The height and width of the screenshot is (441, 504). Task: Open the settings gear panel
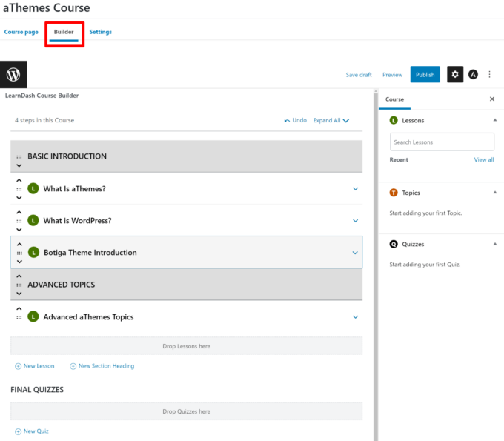[455, 75]
